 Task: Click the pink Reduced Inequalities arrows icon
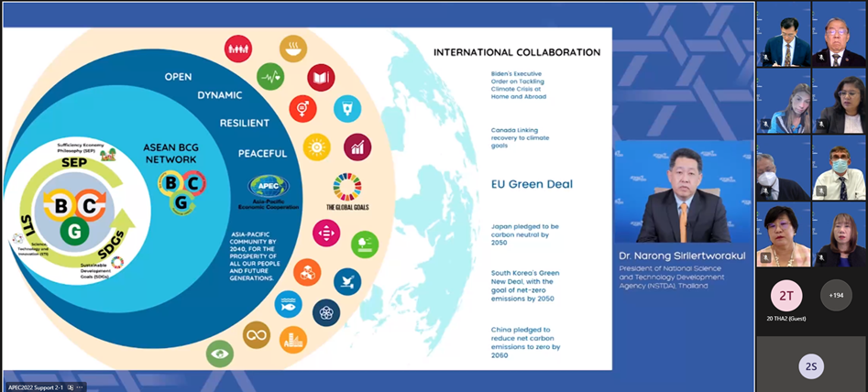tap(326, 233)
